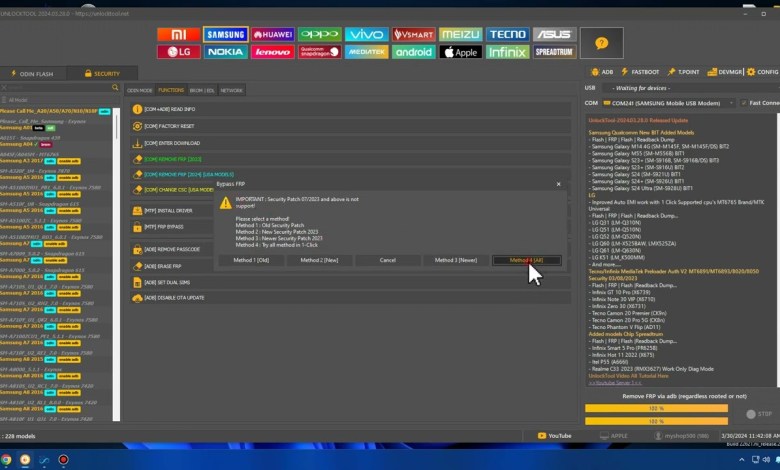Choose Method 4 [All] in dialog
780x470 pixels.
[x=526, y=260]
